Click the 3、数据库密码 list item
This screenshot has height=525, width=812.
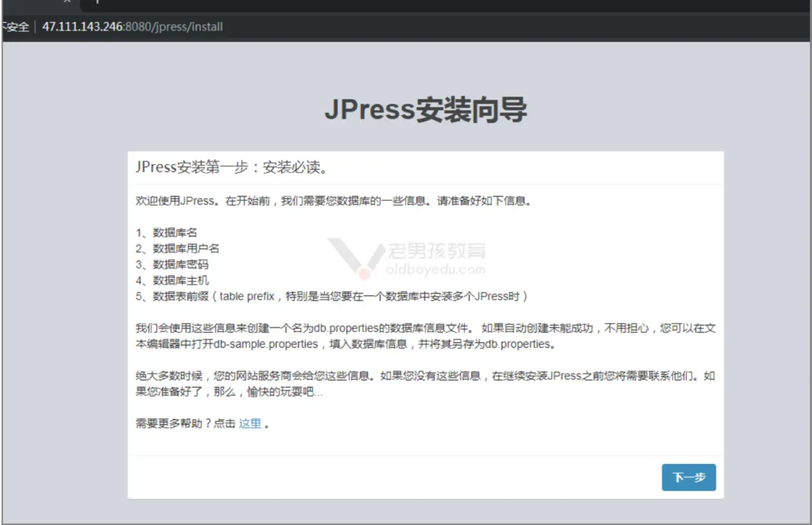(x=172, y=264)
